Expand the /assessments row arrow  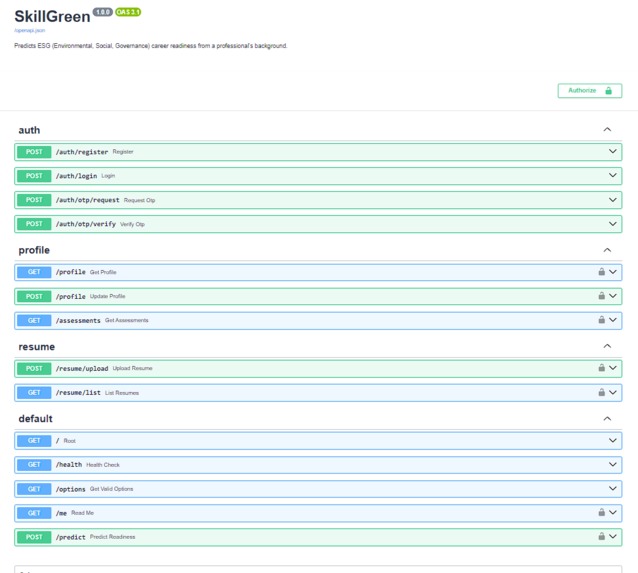[612, 320]
